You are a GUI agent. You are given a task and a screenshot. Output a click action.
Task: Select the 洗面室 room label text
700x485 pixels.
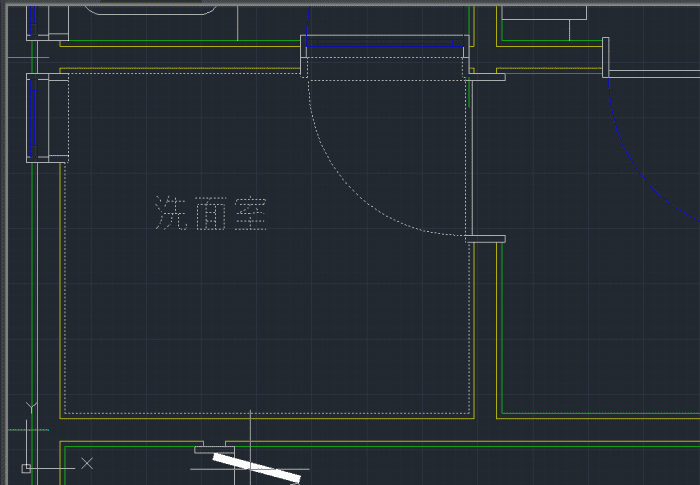[211, 213]
